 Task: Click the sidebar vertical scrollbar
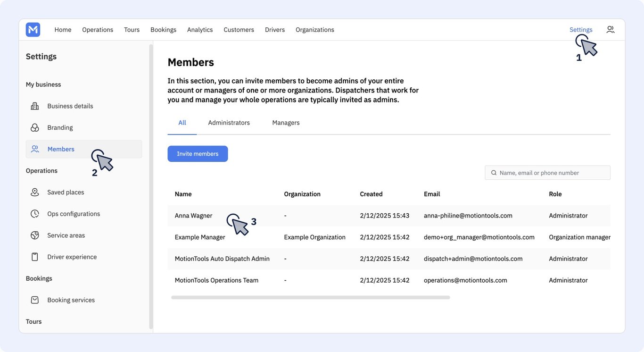(x=151, y=186)
